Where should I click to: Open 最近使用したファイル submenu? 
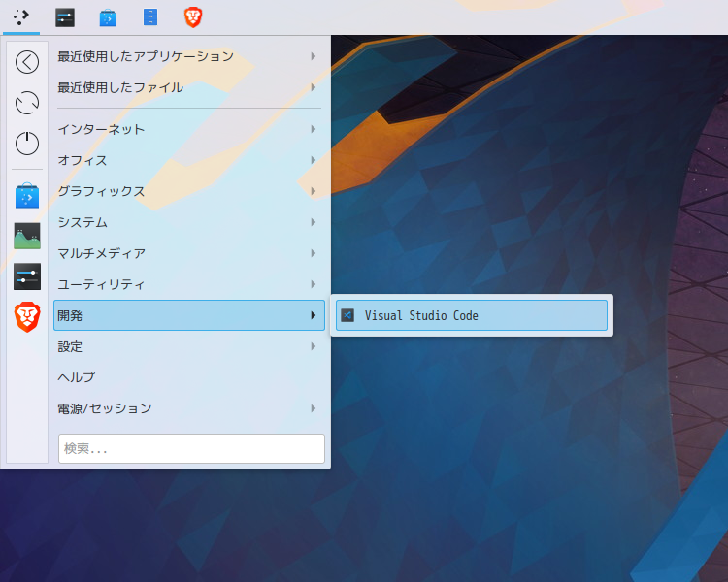click(189, 87)
